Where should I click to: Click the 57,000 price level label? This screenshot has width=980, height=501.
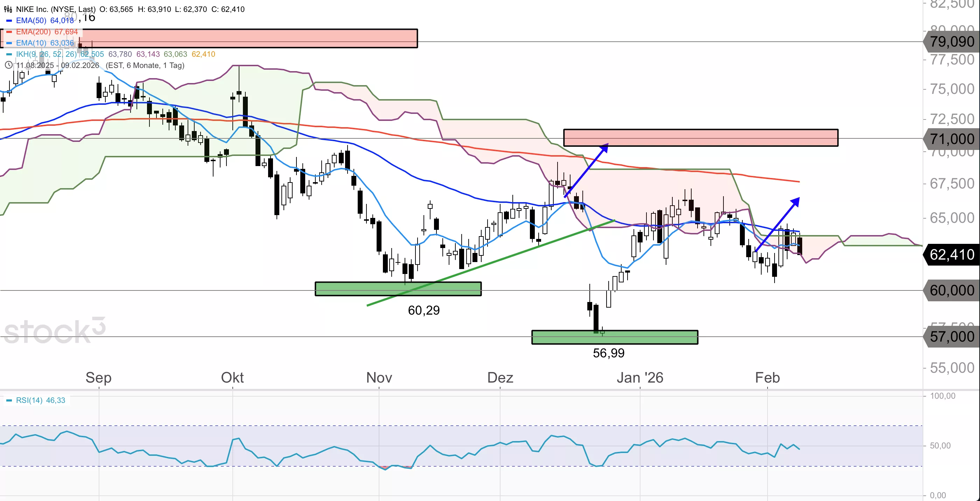pos(952,337)
